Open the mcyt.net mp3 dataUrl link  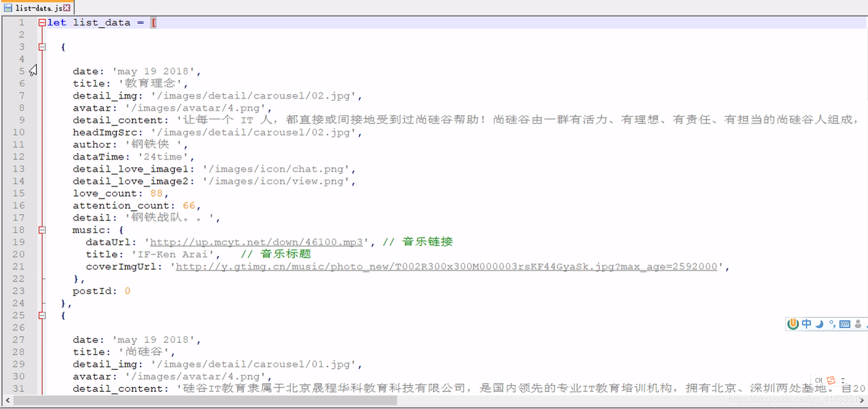click(257, 242)
